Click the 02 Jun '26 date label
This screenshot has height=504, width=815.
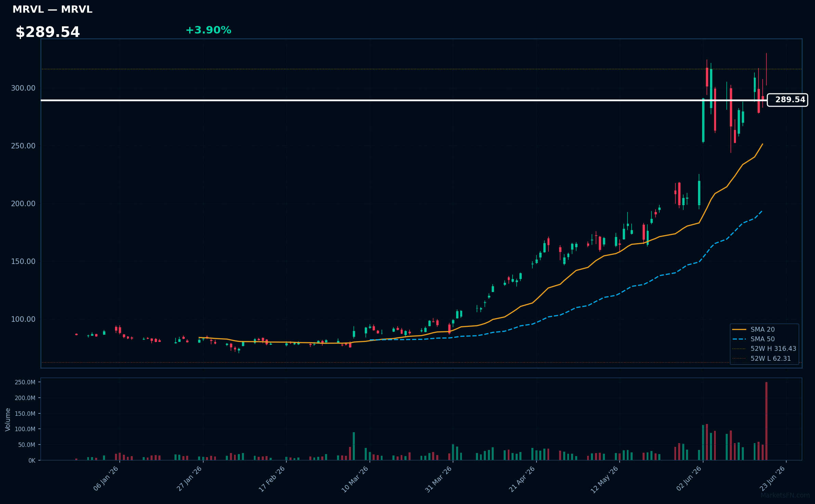click(x=689, y=479)
